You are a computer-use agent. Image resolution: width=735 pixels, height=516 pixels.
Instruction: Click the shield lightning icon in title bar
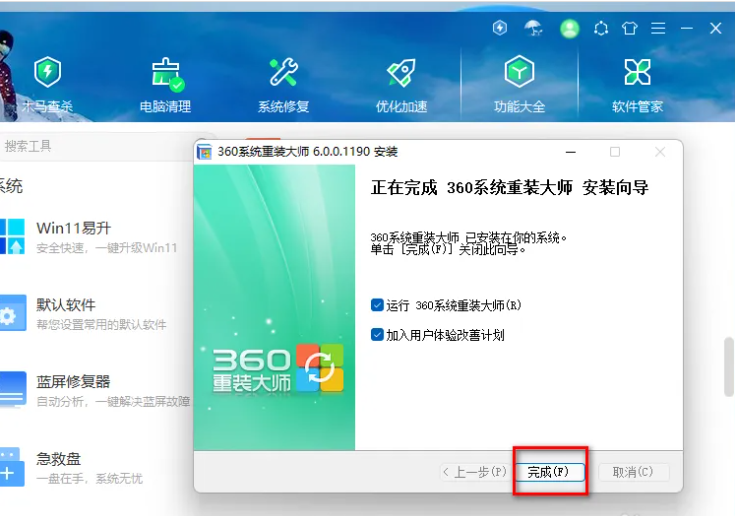click(500, 28)
